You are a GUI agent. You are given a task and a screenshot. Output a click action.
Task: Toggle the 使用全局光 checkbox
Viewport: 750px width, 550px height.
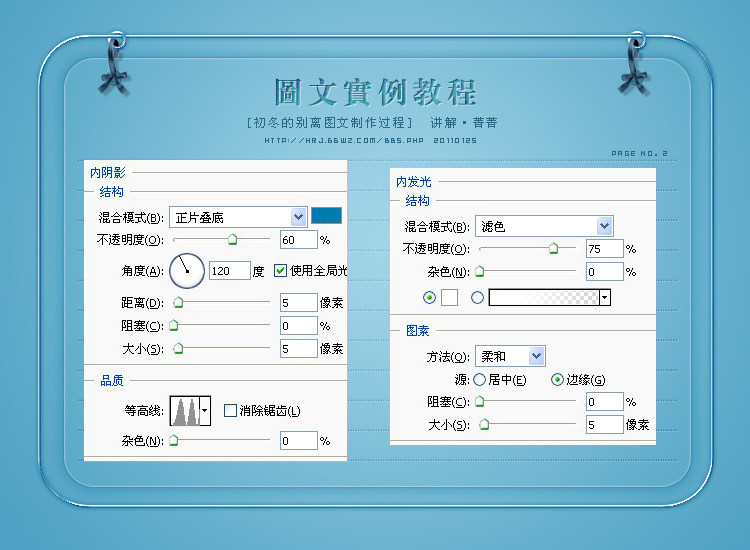[x=280, y=271]
